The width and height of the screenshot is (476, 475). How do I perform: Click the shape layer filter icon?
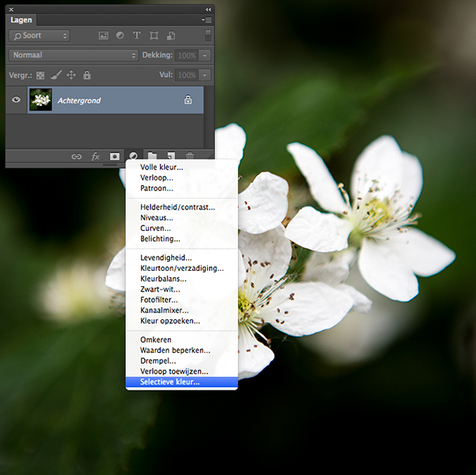tap(154, 35)
